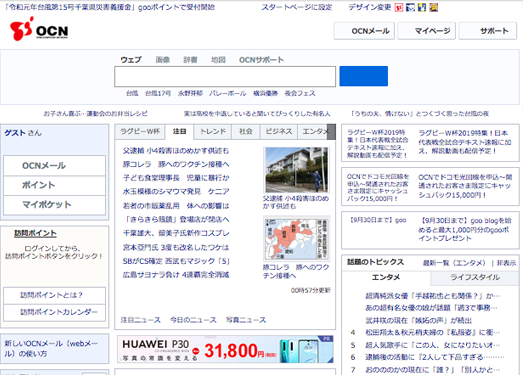523x375 pixels.
Task: Open the 写真ニュース footer link
Action: click(246, 320)
